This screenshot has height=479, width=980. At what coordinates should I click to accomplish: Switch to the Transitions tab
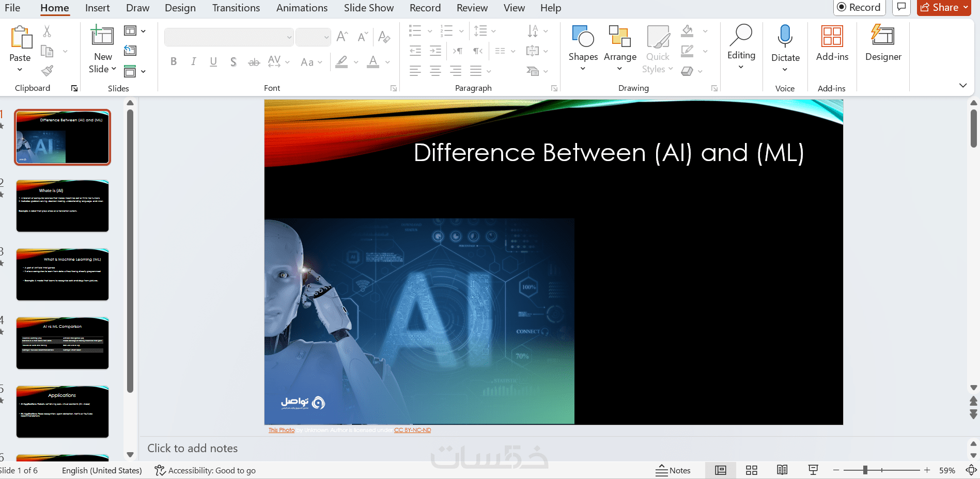[236, 8]
